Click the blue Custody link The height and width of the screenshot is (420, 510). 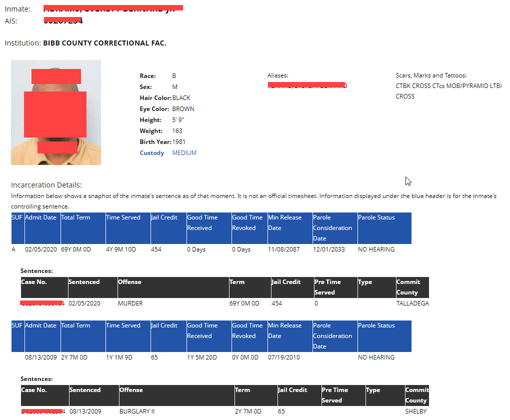point(151,153)
